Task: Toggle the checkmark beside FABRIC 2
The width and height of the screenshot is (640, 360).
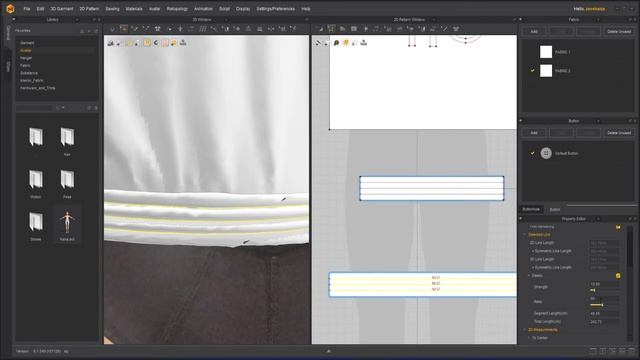Action: [x=532, y=71]
